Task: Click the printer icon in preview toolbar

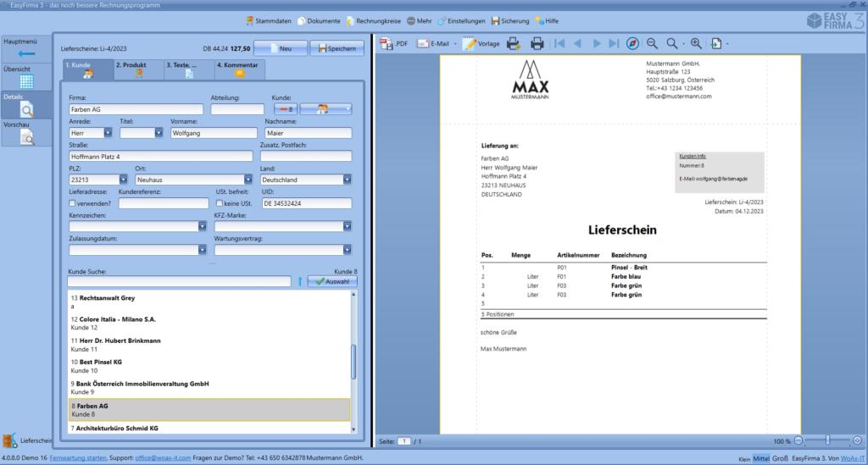Action: click(x=537, y=43)
